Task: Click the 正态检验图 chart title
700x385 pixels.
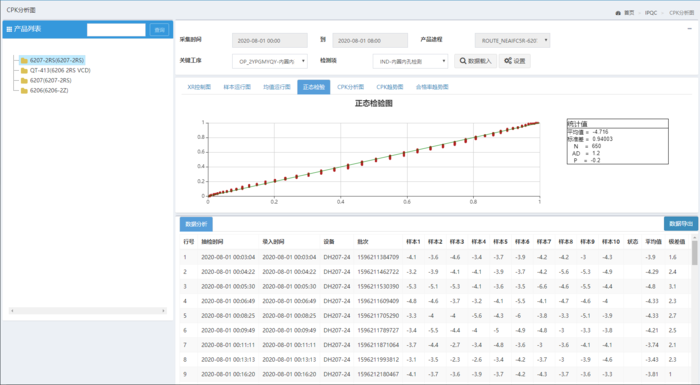Action: pos(374,104)
